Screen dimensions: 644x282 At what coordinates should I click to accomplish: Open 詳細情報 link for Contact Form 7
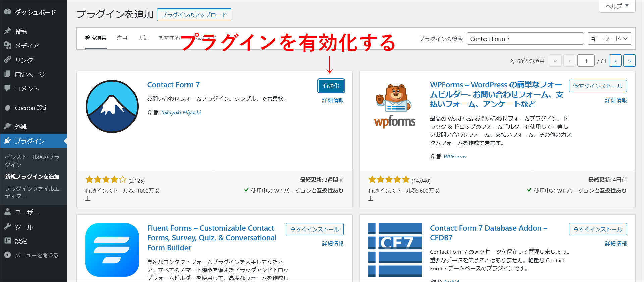(333, 100)
